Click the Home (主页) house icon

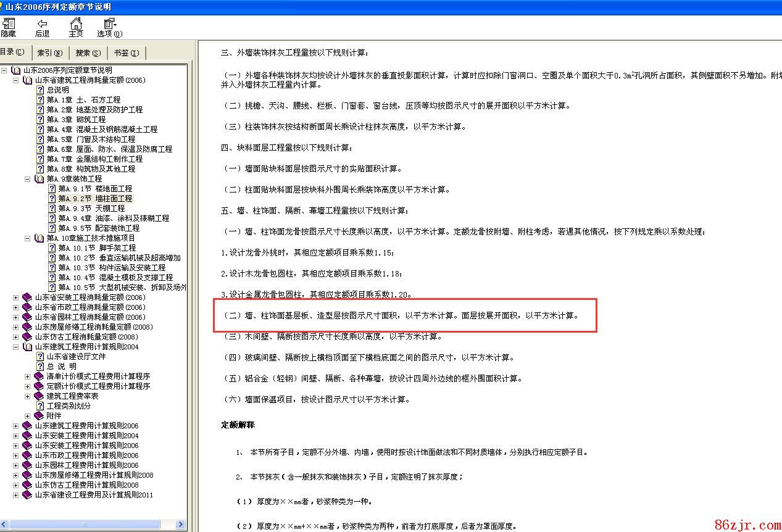pyautogui.click(x=75, y=25)
